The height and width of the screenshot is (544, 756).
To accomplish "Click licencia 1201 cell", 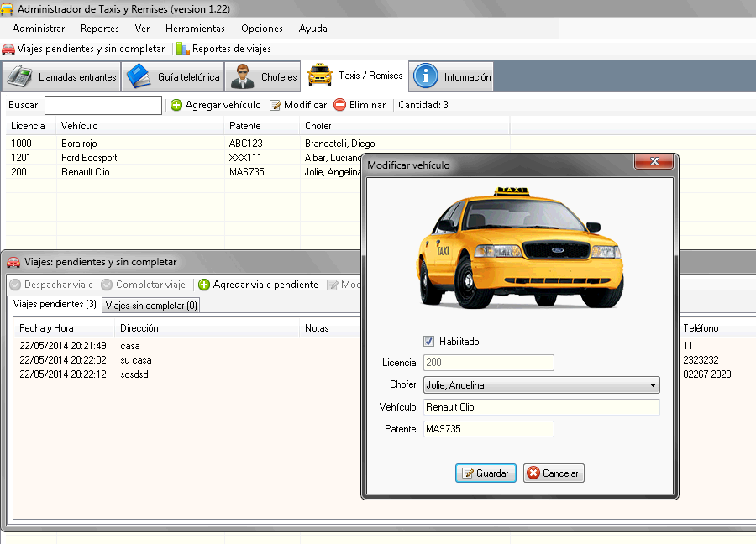I will (21, 158).
